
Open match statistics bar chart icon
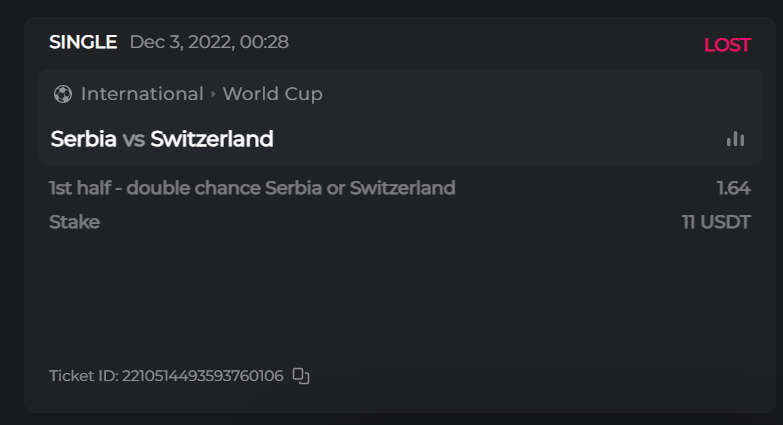(x=735, y=139)
